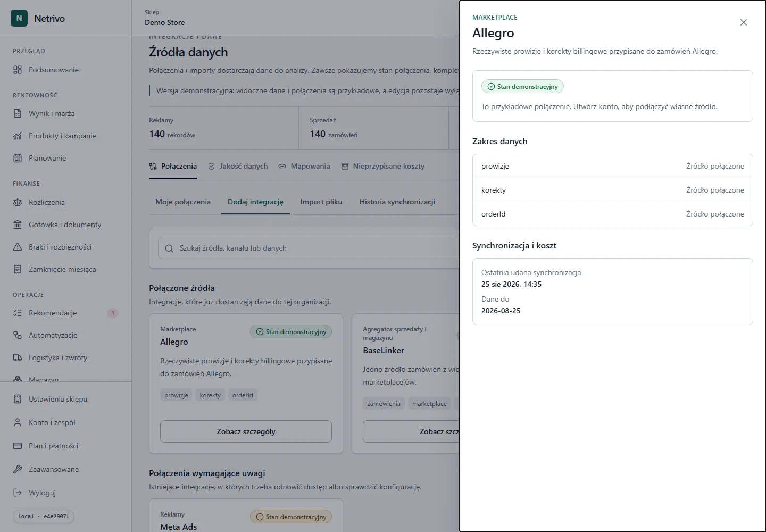
Task: Click the Netrivo logo icon
Action: click(19, 18)
